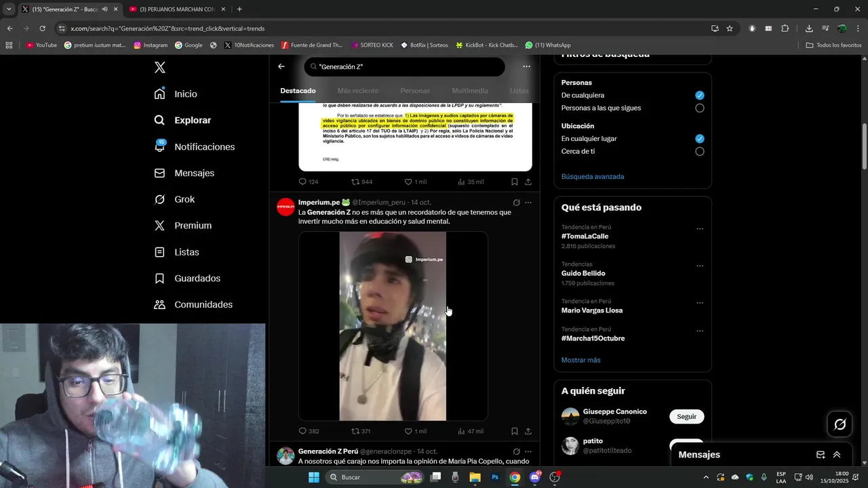The height and width of the screenshot is (488, 868).
Task: Switch to Más reciente tab
Action: pyautogui.click(x=358, y=90)
